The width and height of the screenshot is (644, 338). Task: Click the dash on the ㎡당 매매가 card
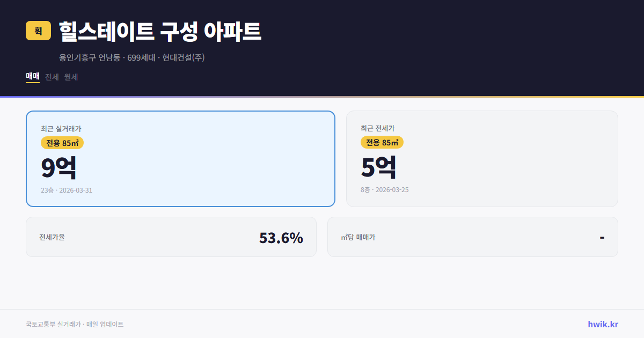coord(602,237)
